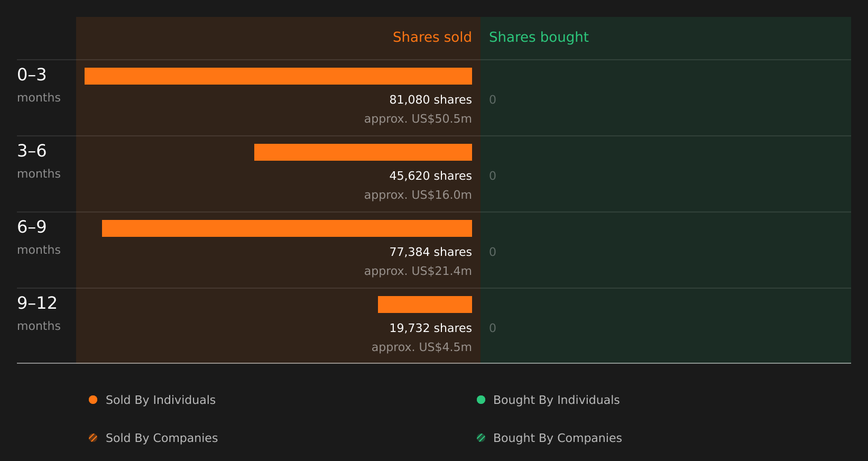Select the 0–3 months row label
This screenshot has height=461, width=868.
pyautogui.click(x=39, y=85)
